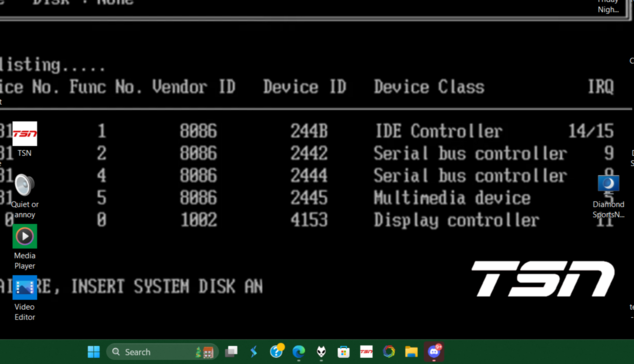634x364 pixels.
Task: Select the TSN desktop shortcut
Action: (24, 139)
